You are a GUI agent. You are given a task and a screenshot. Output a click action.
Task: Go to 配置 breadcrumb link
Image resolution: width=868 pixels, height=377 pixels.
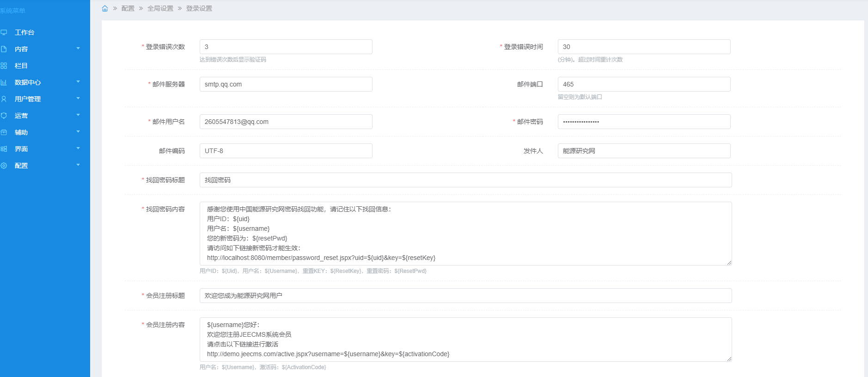click(x=128, y=8)
